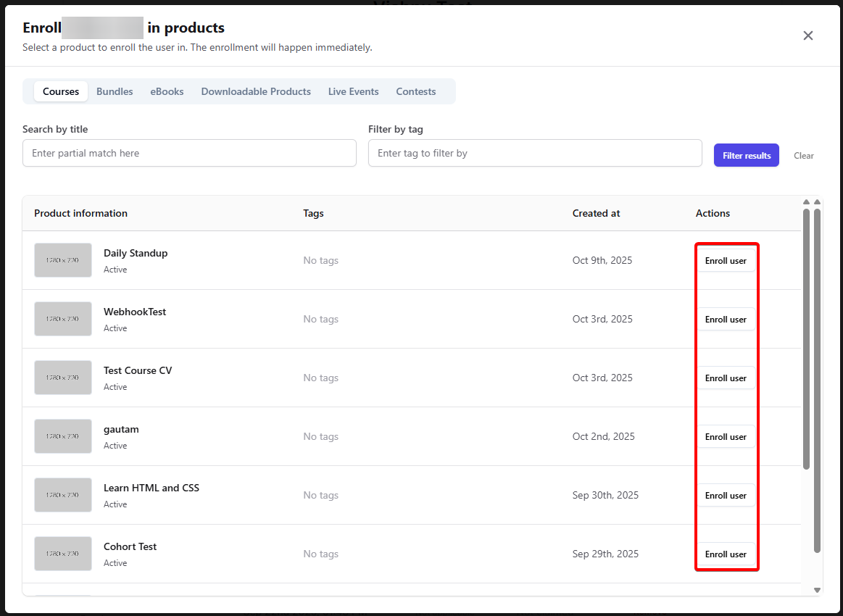Enroll user in WebhookTest course
This screenshot has height=616, width=843.
coord(726,320)
